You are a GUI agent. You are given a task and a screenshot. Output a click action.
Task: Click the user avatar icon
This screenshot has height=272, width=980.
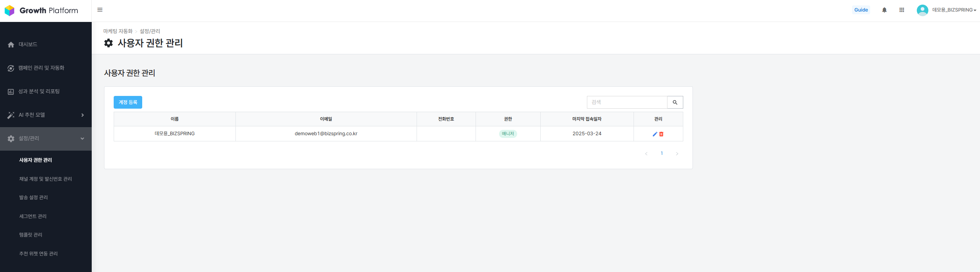click(x=922, y=10)
